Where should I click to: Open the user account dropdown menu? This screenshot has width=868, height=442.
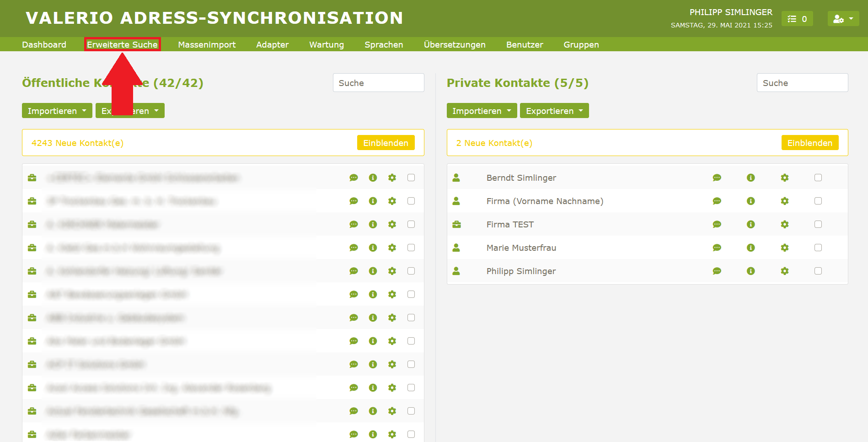[843, 19]
